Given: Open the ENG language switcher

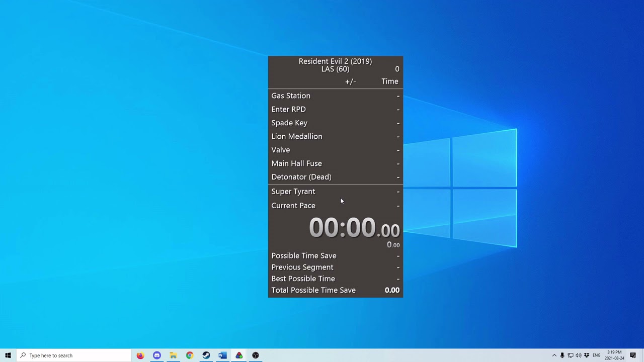Looking at the screenshot, I should click(x=597, y=355).
